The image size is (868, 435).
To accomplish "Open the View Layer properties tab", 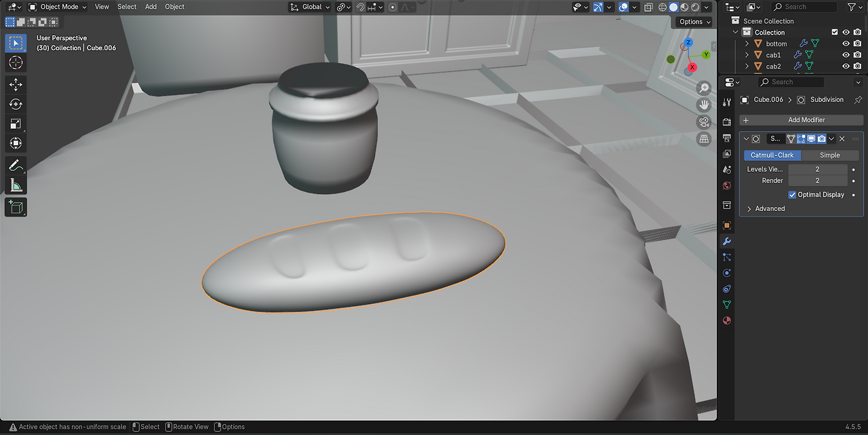I will (x=727, y=154).
